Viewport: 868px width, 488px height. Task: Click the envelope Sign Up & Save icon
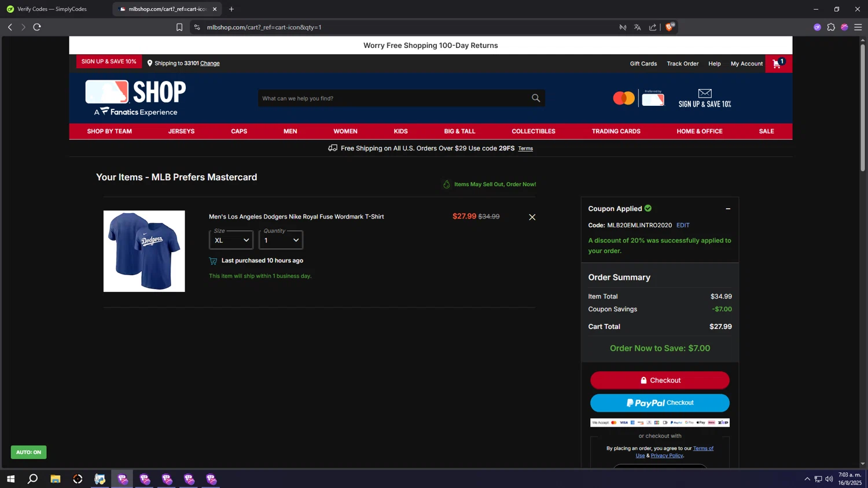click(704, 93)
